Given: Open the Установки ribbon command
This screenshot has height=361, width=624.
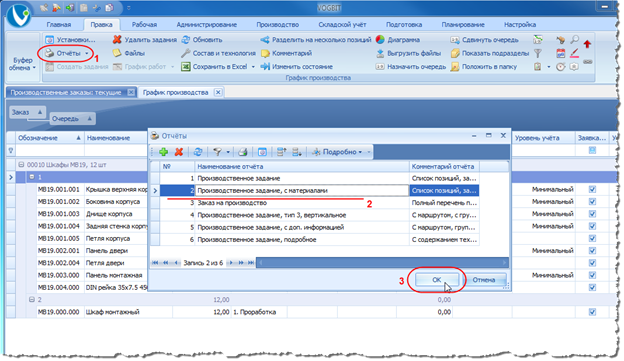Looking at the screenshot, I should pyautogui.click(x=70, y=40).
